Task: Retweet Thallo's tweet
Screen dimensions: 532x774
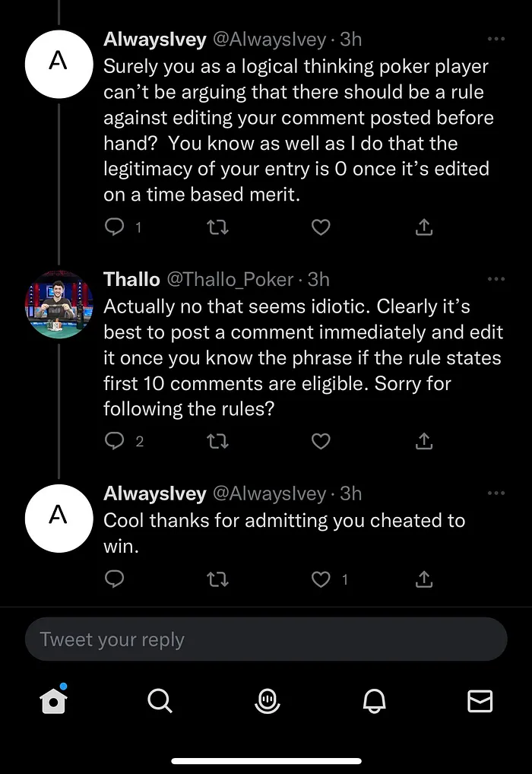Action: coord(218,441)
